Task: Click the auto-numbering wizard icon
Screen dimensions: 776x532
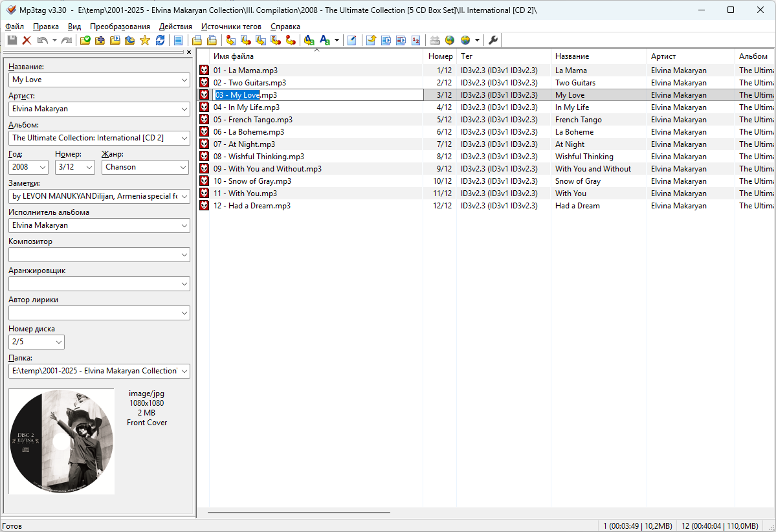Action: pyautogui.click(x=416, y=40)
